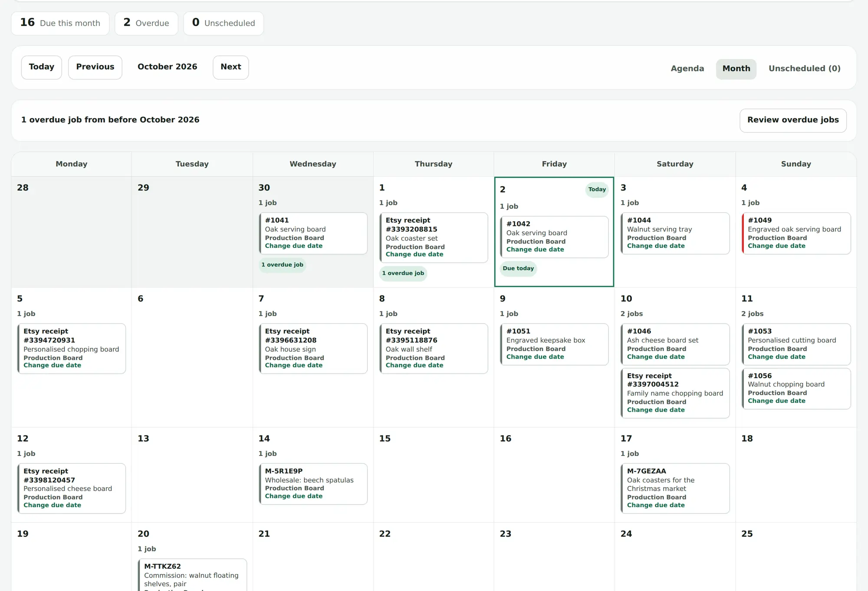The image size is (868, 591).
Task: Click the Walnut chopping board text
Action: 786,384
